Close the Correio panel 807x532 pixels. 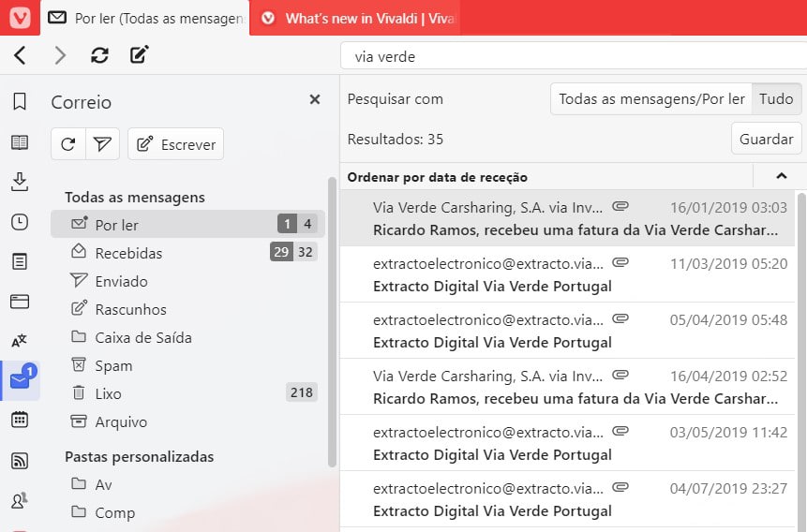(315, 99)
